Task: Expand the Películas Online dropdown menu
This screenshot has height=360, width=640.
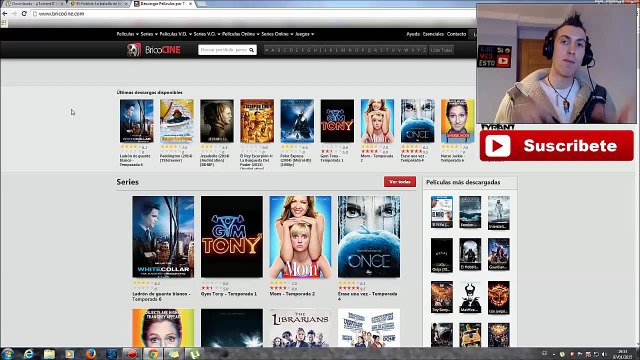Action: (240, 34)
